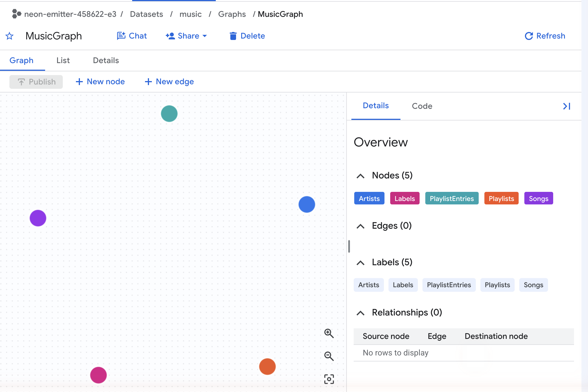Image resolution: width=588 pixels, height=392 pixels.
Task: Click the gray Playlists label chip
Action: click(497, 285)
